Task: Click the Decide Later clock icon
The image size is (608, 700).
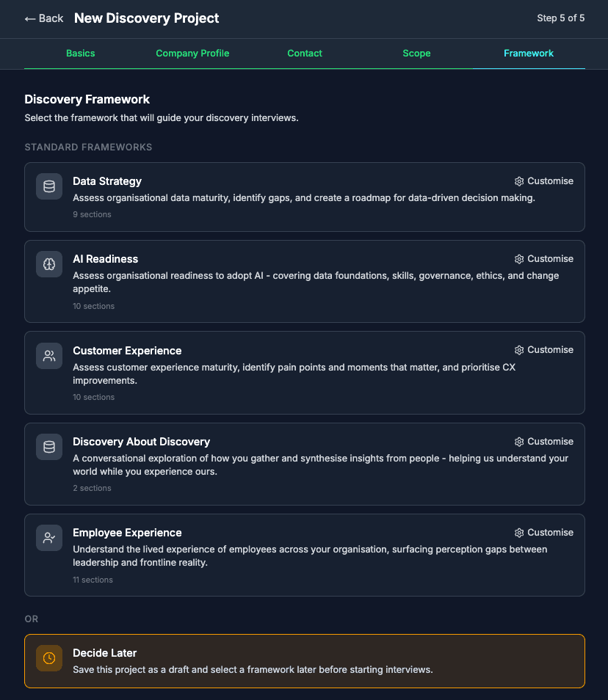Action: [48, 658]
